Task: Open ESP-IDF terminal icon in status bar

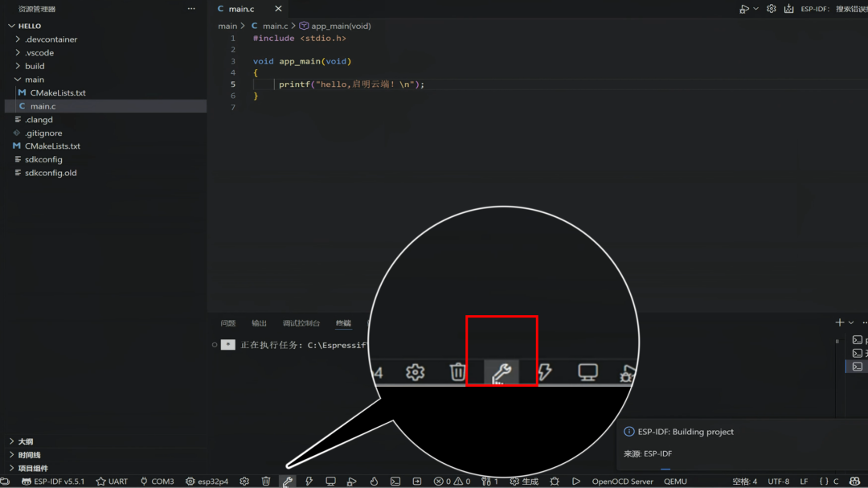Action: coord(395,482)
